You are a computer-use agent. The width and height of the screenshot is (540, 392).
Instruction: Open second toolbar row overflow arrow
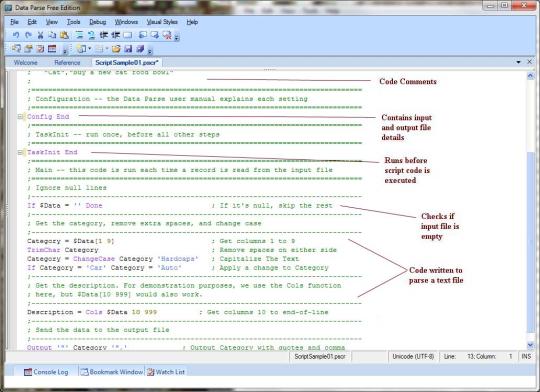(x=150, y=51)
